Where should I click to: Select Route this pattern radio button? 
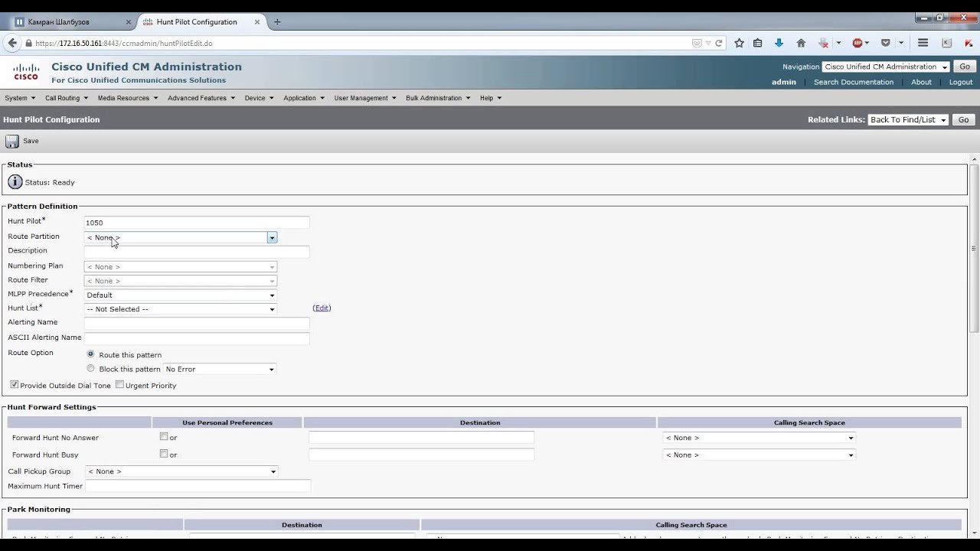[90, 354]
